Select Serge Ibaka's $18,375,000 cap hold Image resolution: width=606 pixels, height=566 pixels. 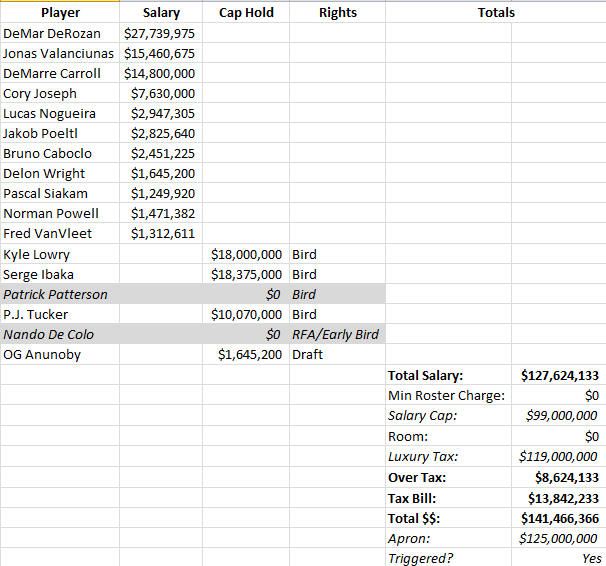247,274
